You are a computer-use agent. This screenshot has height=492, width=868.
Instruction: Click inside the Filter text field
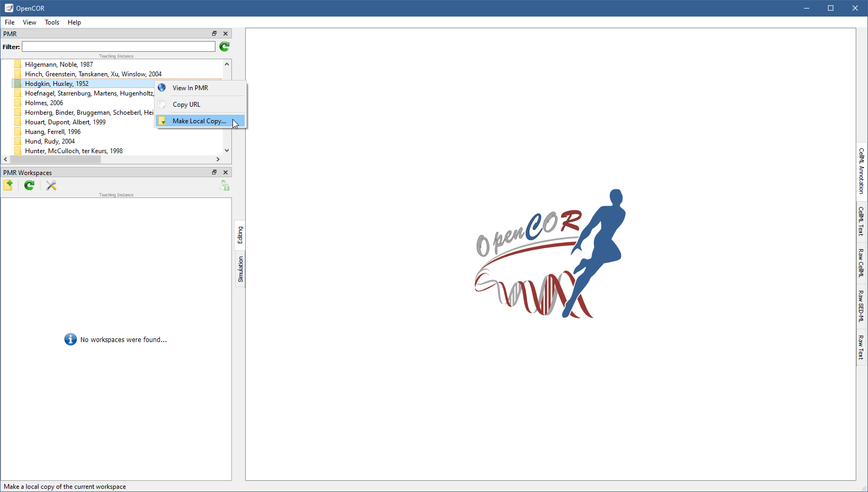[118, 47]
